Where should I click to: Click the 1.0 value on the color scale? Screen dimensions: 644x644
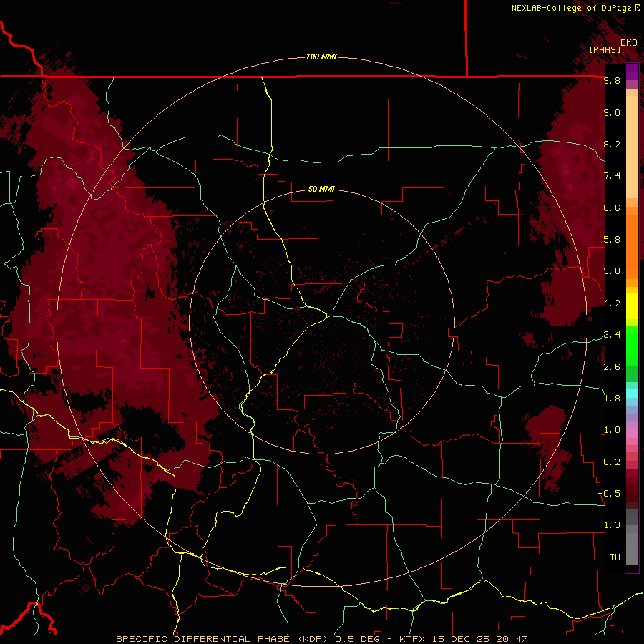point(612,430)
